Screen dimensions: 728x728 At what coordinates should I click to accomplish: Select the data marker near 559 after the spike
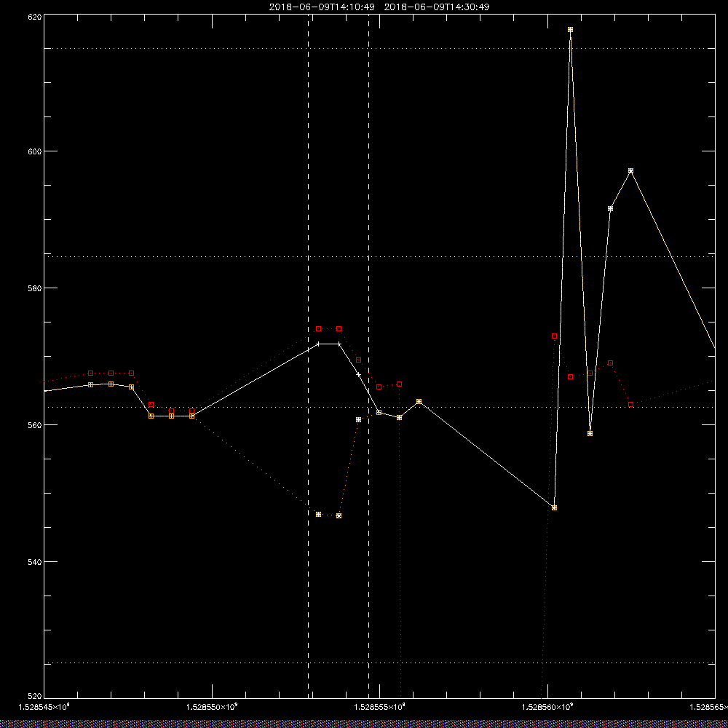[x=590, y=434]
